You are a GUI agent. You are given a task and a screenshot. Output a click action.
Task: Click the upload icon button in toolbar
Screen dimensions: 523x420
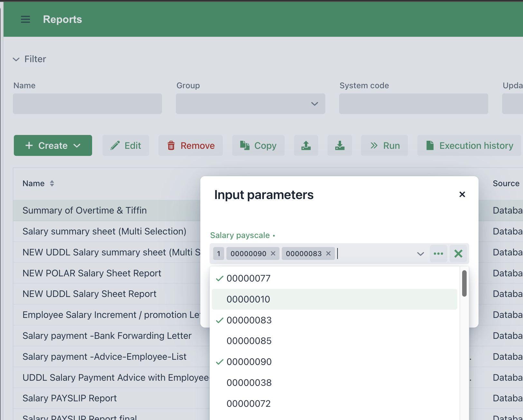click(x=306, y=146)
